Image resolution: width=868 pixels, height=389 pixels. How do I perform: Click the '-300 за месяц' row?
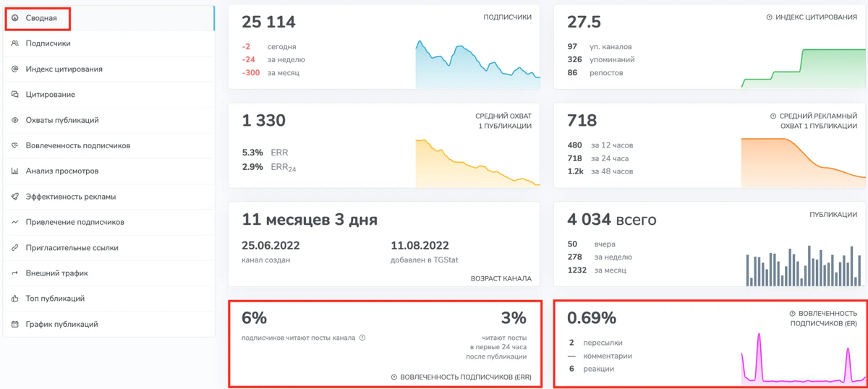[271, 73]
